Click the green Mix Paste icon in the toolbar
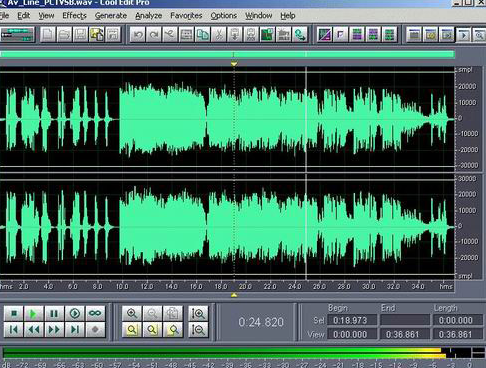Viewport: 486px width, 368px height. pyautogui.click(x=267, y=35)
